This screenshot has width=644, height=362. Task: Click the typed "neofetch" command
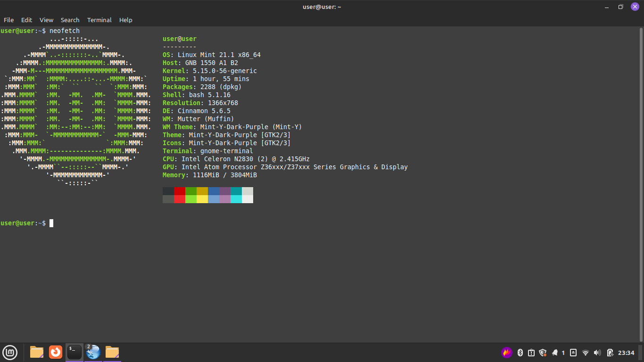[65, 31]
